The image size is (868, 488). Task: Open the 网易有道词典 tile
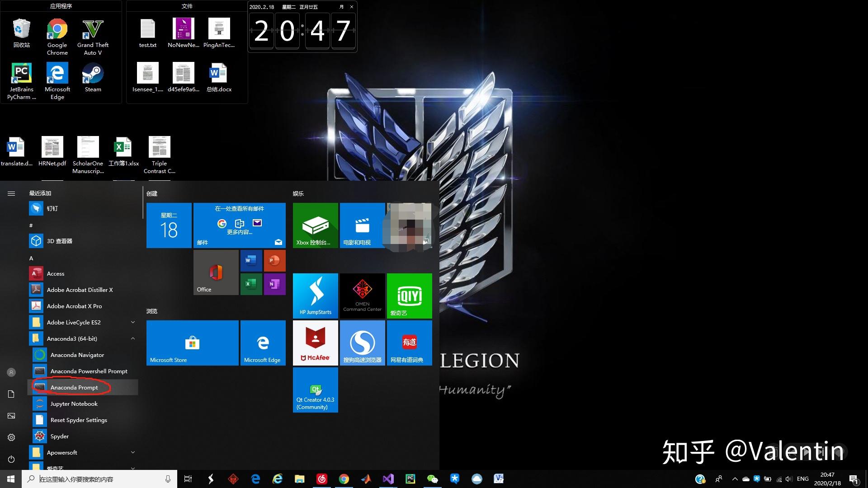click(x=410, y=343)
